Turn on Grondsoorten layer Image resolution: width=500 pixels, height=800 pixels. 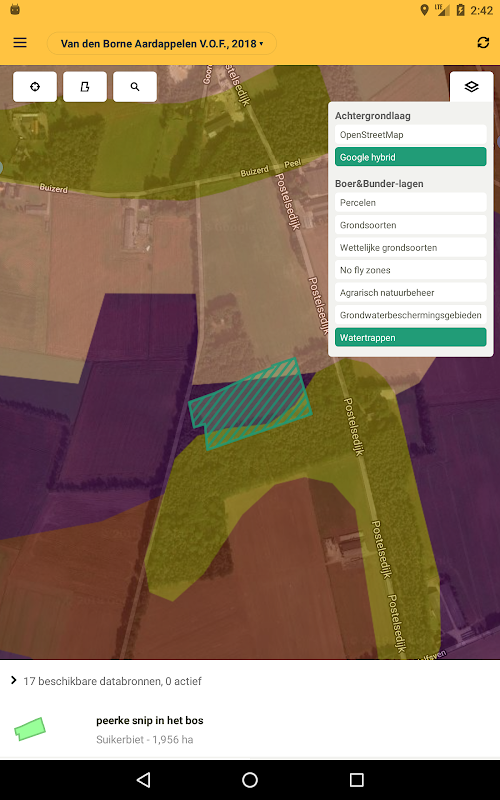(411, 225)
